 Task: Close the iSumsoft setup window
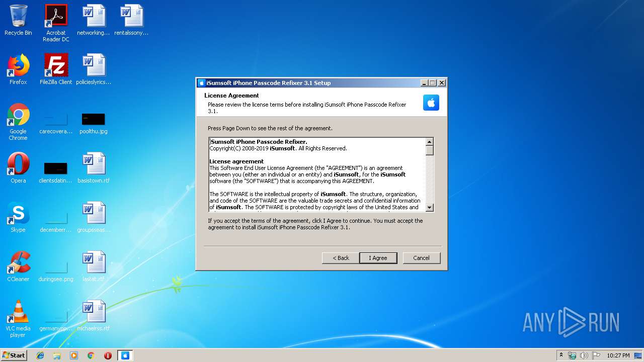(x=442, y=83)
